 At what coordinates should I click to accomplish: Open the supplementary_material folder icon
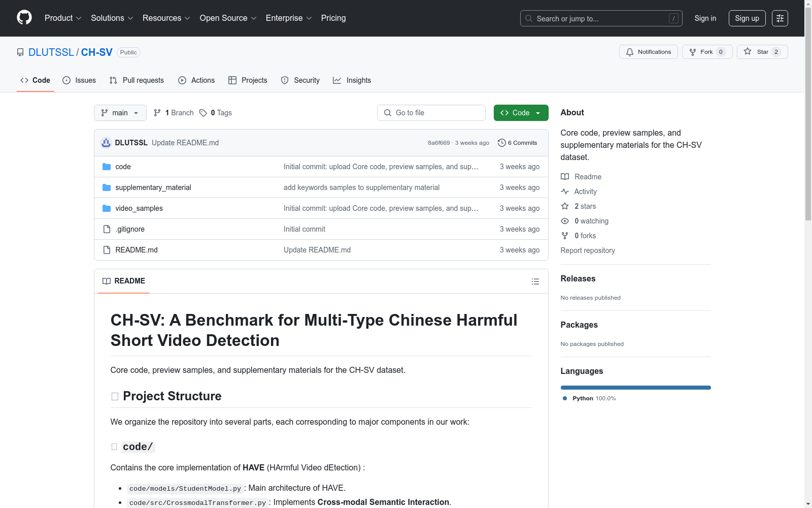point(107,187)
